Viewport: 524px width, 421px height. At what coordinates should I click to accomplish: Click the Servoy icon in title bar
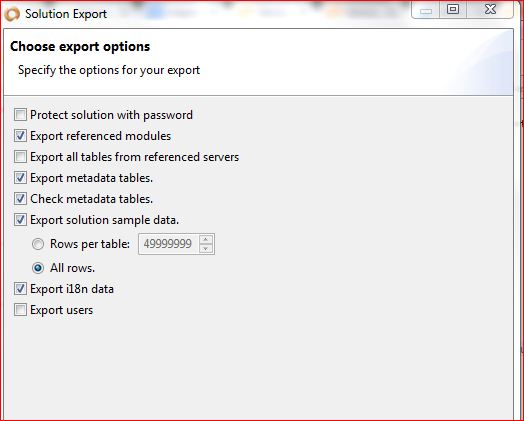point(12,14)
